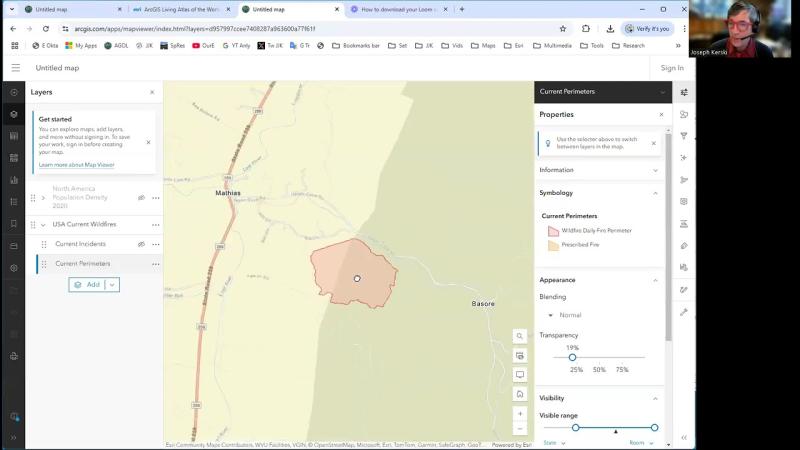Image resolution: width=800 pixels, height=450 pixels.
Task: Open the Current Perimeters layer selector dropdown
Action: tap(603, 92)
